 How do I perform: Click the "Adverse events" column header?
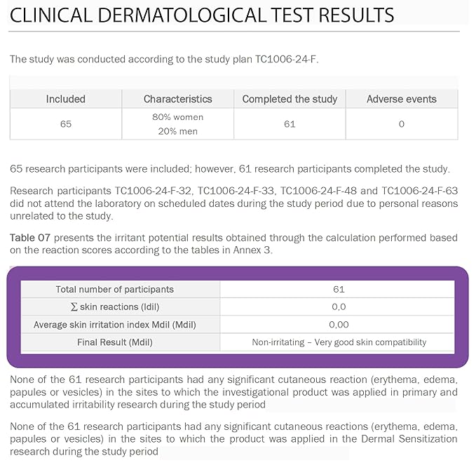click(401, 99)
